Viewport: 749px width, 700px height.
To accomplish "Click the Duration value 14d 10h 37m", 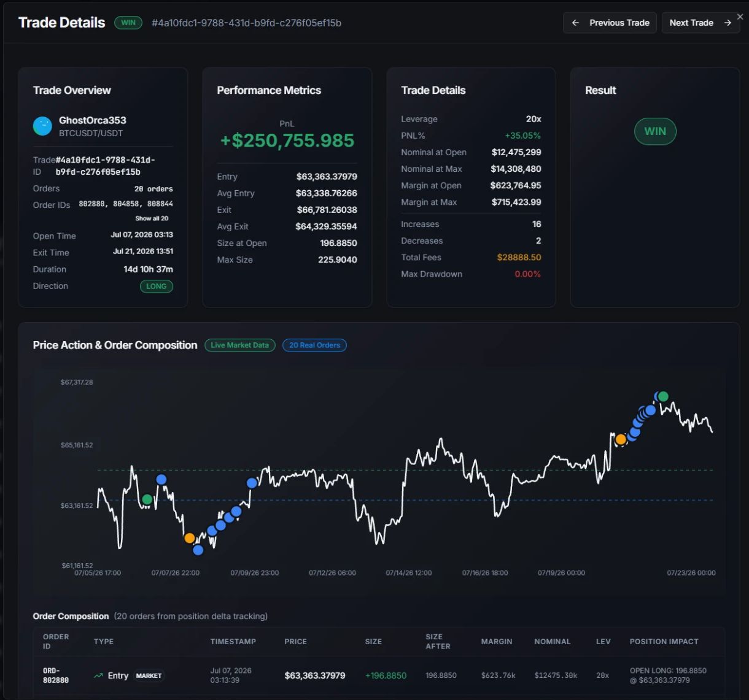I will coord(148,269).
